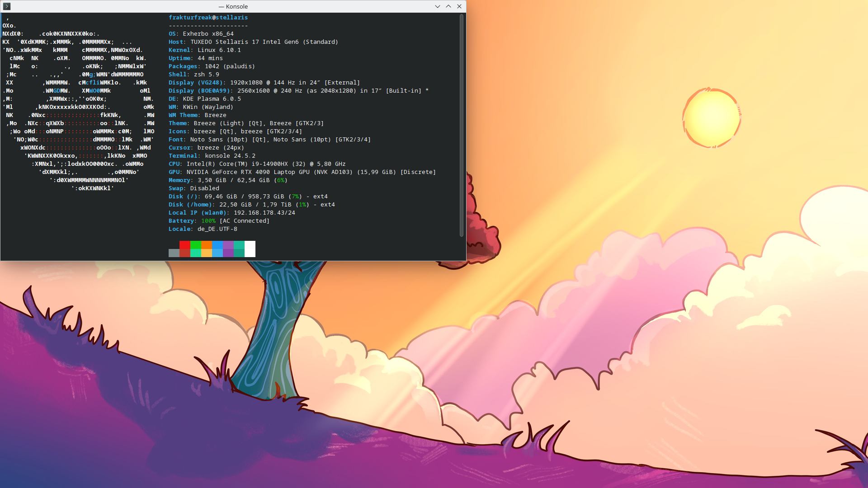
Task: Click the 'zsh 5.9' shell text
Action: point(206,74)
